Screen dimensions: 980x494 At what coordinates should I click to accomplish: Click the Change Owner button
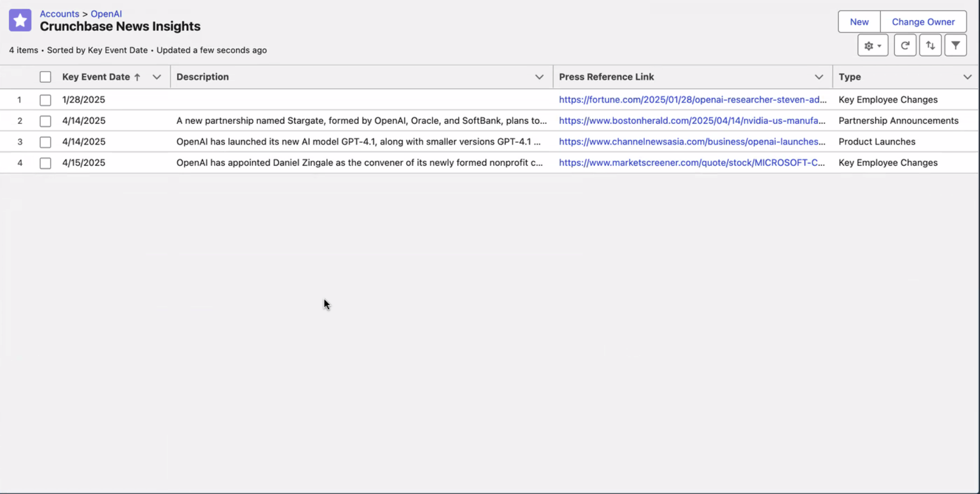pos(923,22)
